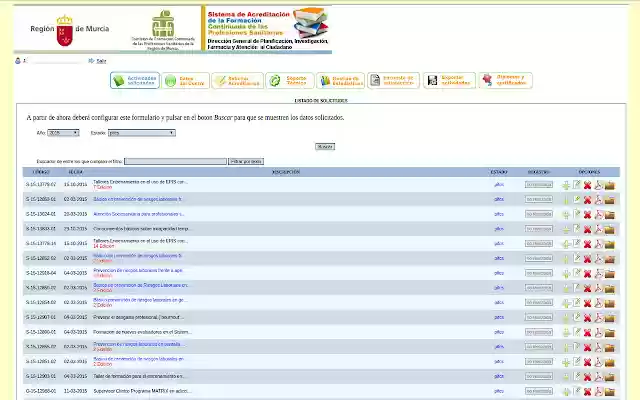The image size is (640, 400).
Task: Click registro button in Talleres 7 Edición row
Action: [x=539, y=184]
